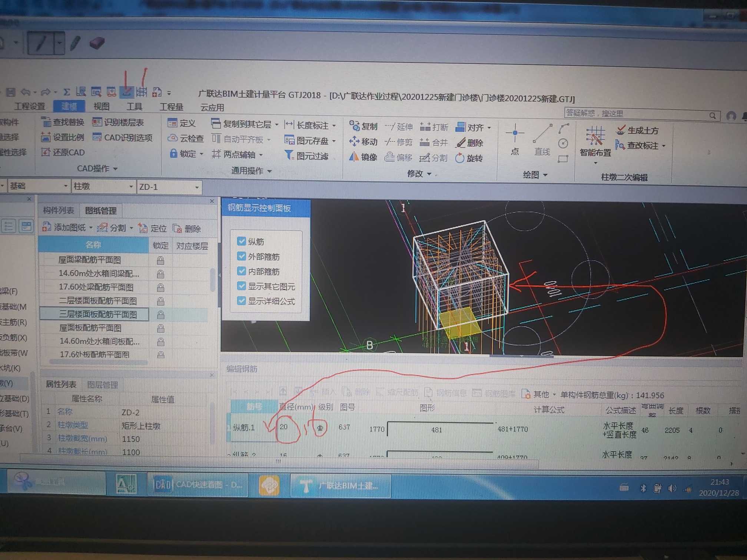Click 查找替换 find and replace
This screenshot has height=560, width=747.
tap(63, 122)
